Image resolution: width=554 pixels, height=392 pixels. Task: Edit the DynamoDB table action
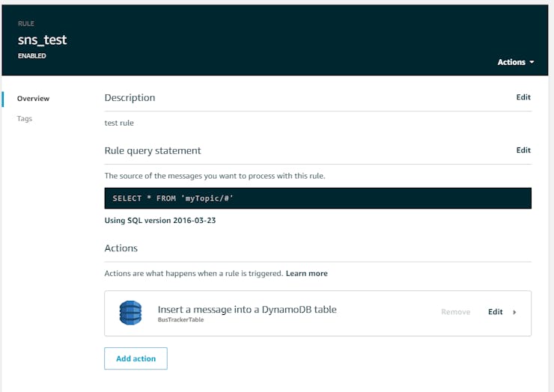pos(495,312)
